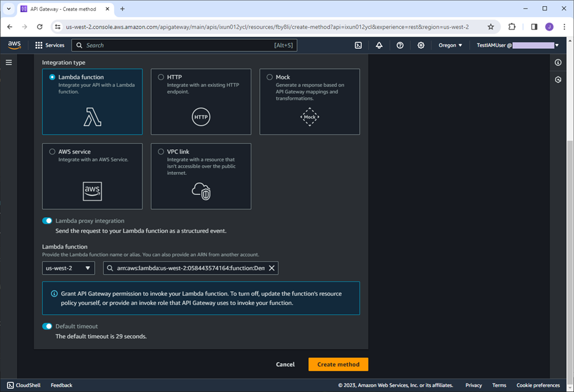574x392 pixels.
Task: Click the Cancel button
Action: [285, 364]
